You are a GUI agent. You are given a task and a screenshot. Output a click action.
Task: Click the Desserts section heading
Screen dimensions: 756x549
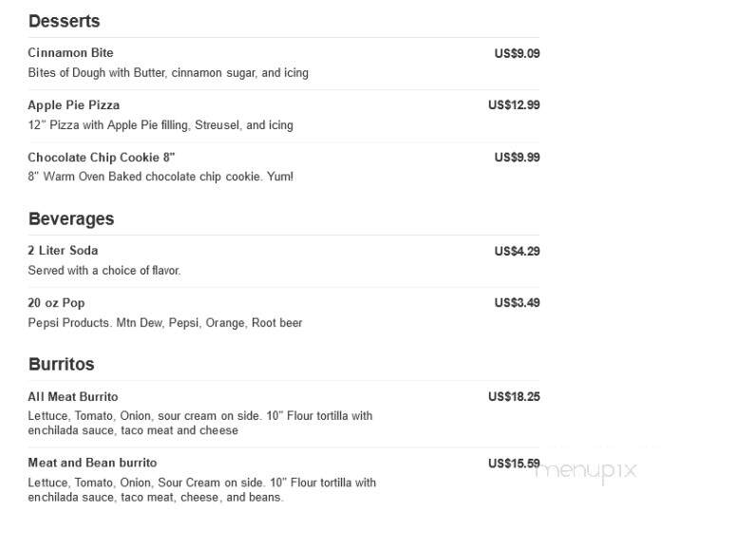pos(65,21)
